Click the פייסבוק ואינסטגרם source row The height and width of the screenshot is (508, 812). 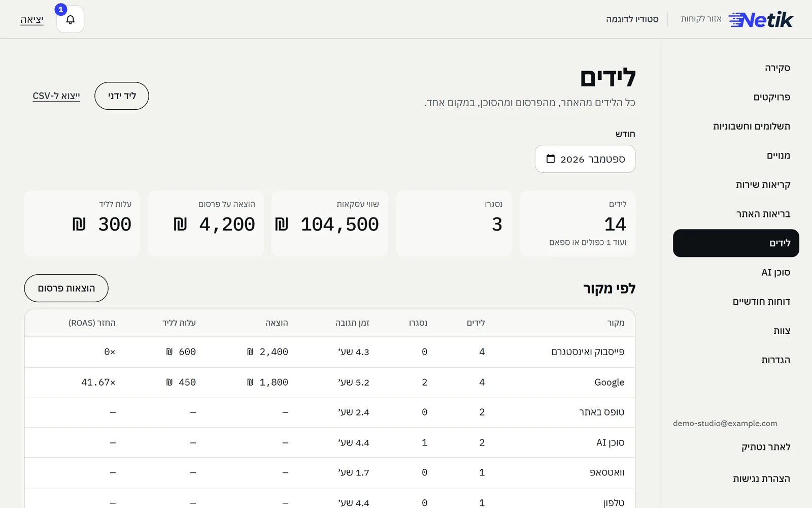[x=330, y=352]
